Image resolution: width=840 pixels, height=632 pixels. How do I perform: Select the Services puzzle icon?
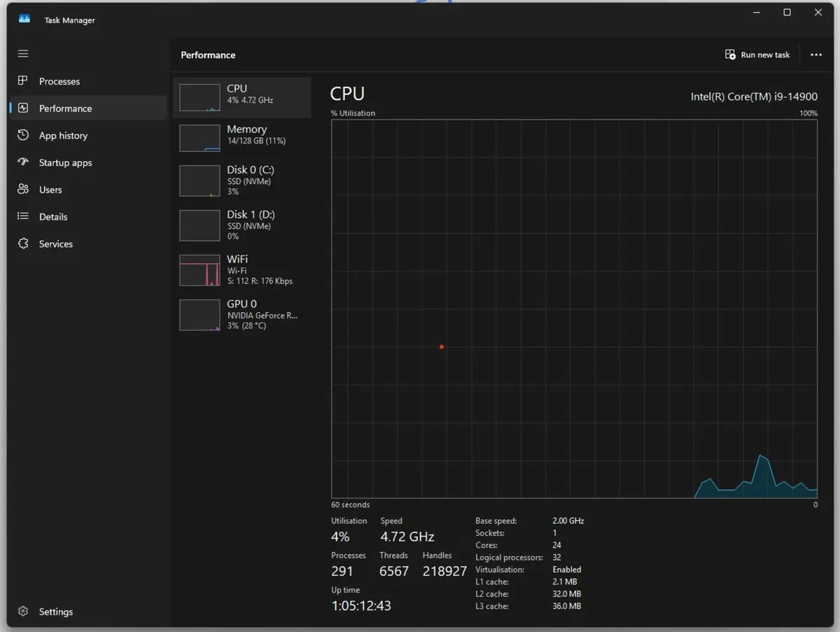[23, 244]
